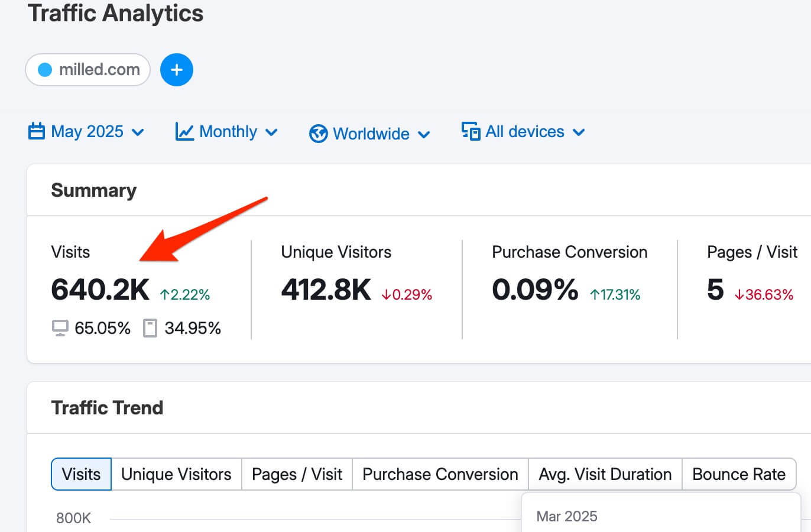The height and width of the screenshot is (532, 811).
Task: Click the 34.95% mobile share value
Action: coord(193,328)
